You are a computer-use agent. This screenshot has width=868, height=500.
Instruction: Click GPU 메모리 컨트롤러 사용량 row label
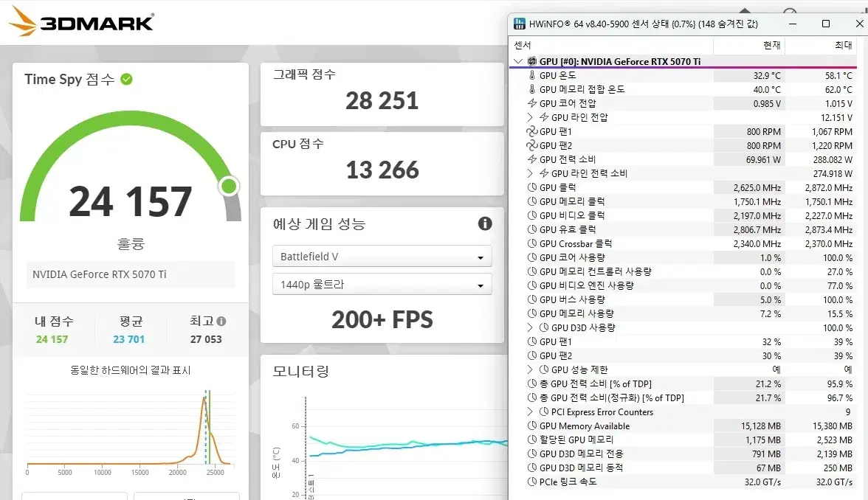pyautogui.click(x=596, y=271)
